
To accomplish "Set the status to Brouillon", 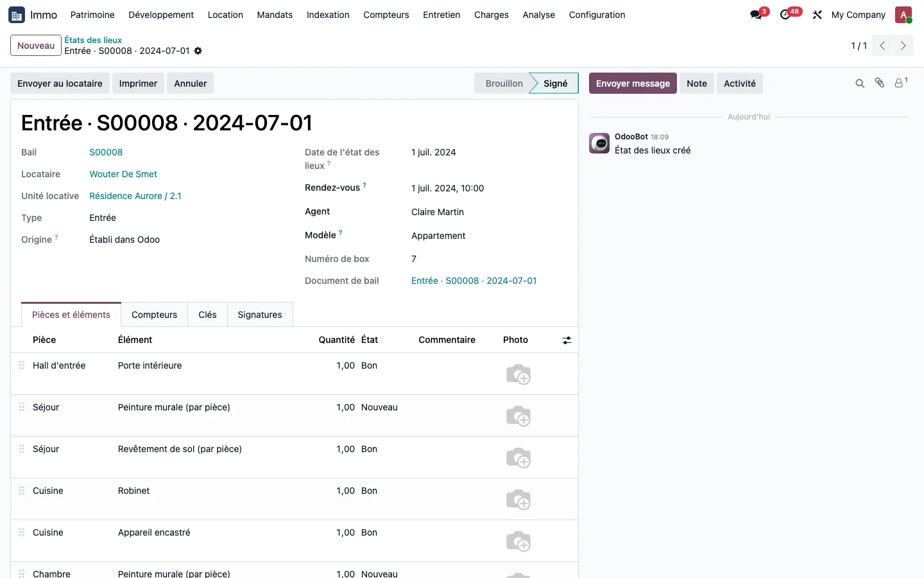I will click(x=504, y=83).
